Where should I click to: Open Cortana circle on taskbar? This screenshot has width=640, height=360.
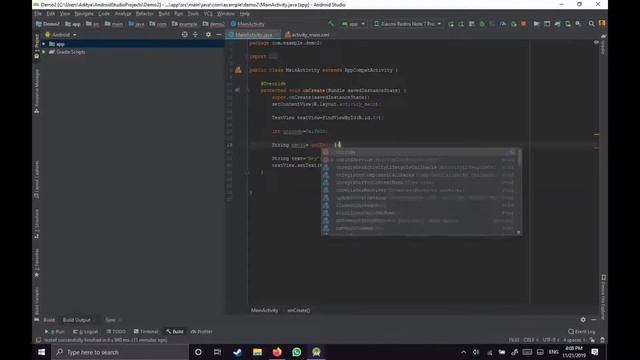(x=198, y=352)
